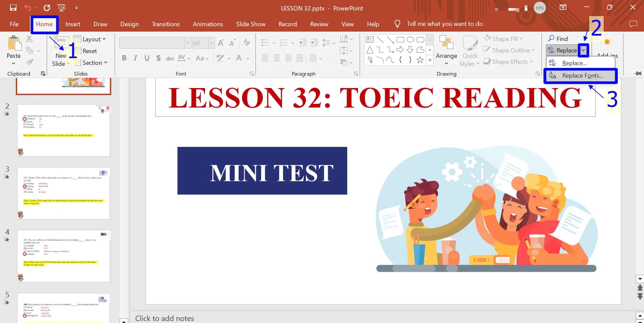644x323 pixels.
Task: Click the Cut scissors icon
Action: [x=29, y=39]
